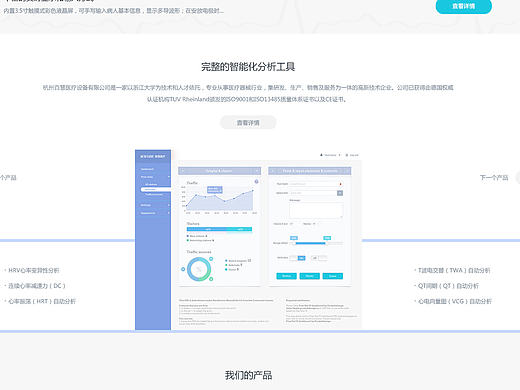
Task: Click the grey 查看详情 button below the description
Action: [248, 122]
